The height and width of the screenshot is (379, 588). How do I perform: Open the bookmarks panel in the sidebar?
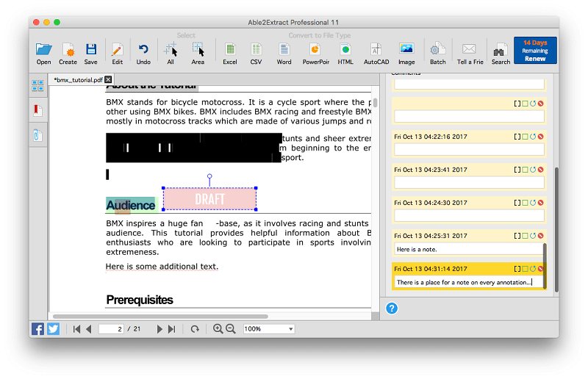pyautogui.click(x=37, y=110)
